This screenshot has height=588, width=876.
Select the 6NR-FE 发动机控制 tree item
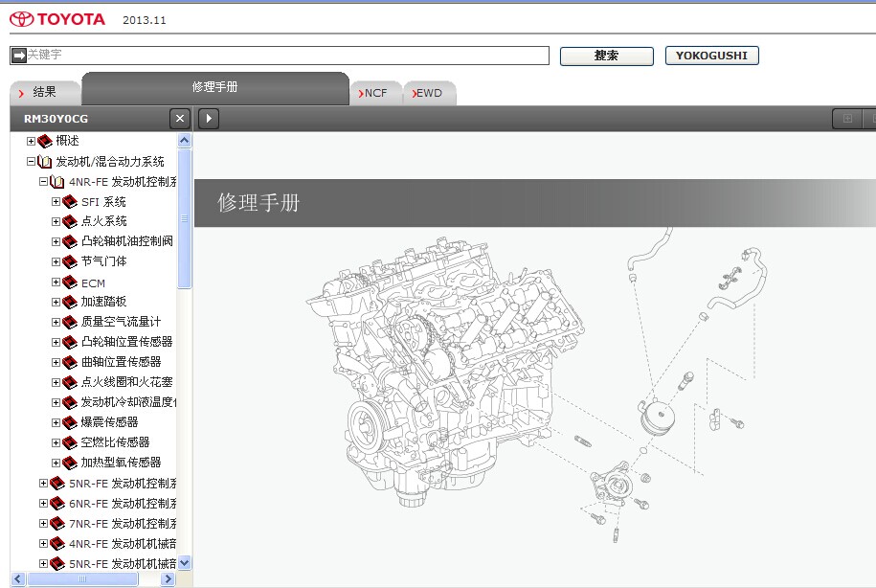pos(123,504)
